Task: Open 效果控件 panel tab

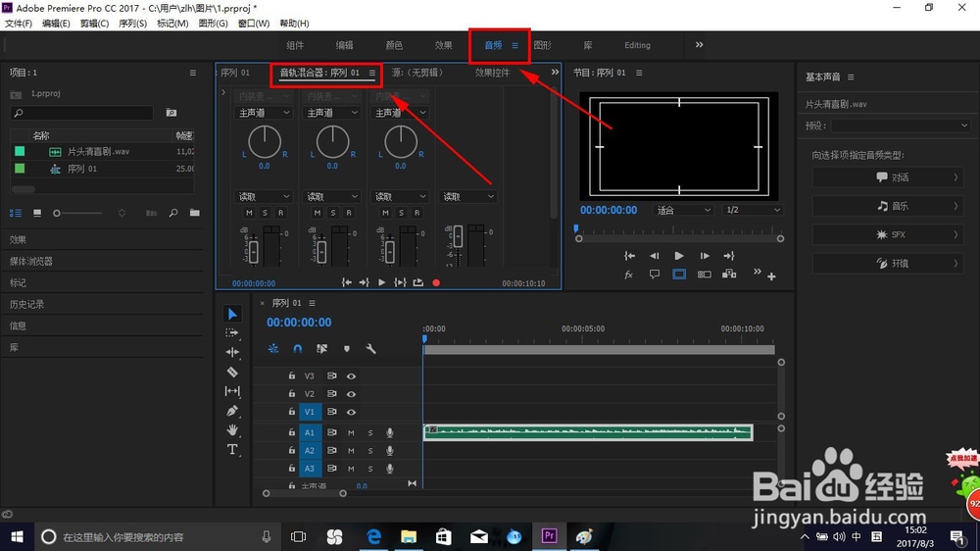Action: [493, 73]
